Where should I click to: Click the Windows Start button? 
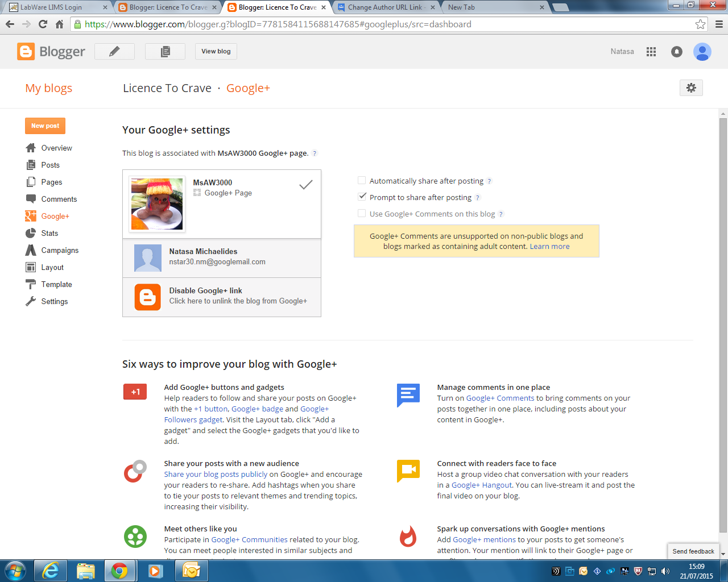click(15, 571)
